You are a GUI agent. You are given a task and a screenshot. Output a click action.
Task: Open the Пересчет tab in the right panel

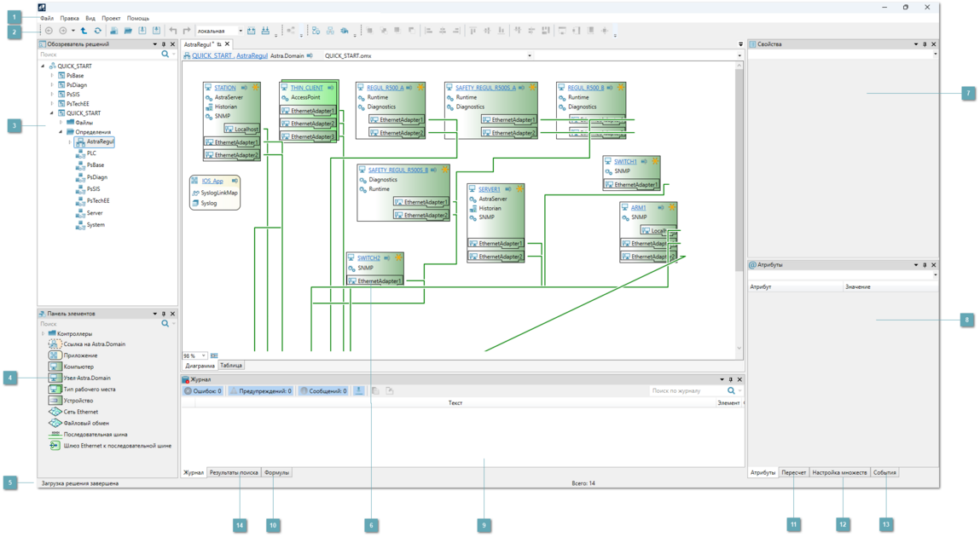tap(793, 472)
